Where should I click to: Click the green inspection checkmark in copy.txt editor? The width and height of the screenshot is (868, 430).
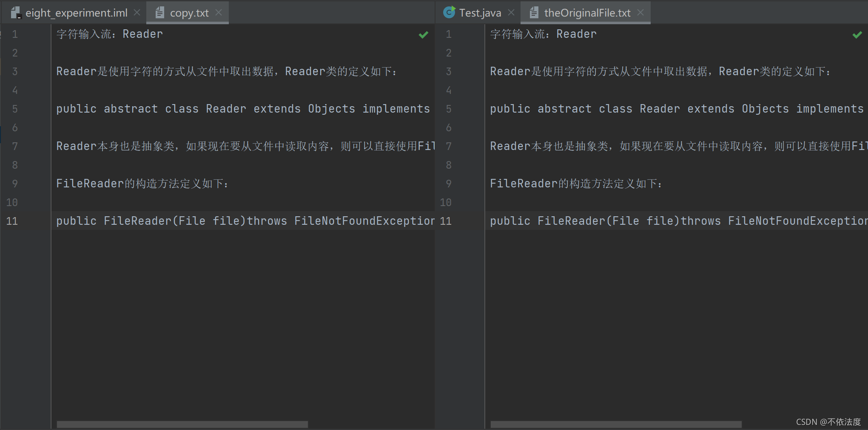tap(424, 35)
